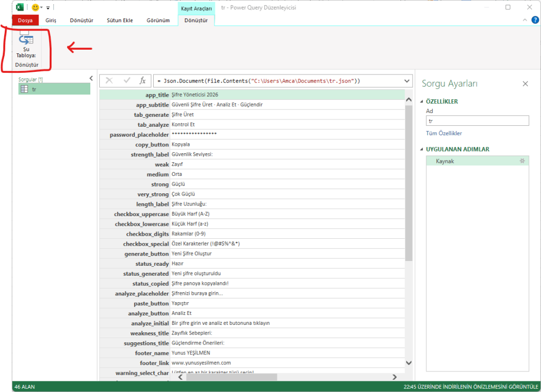Open the Dosya menu

pos(25,21)
